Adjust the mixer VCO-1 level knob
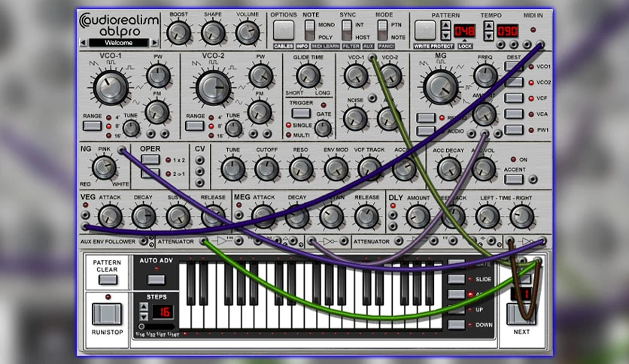The image size is (629, 364). [x=356, y=76]
